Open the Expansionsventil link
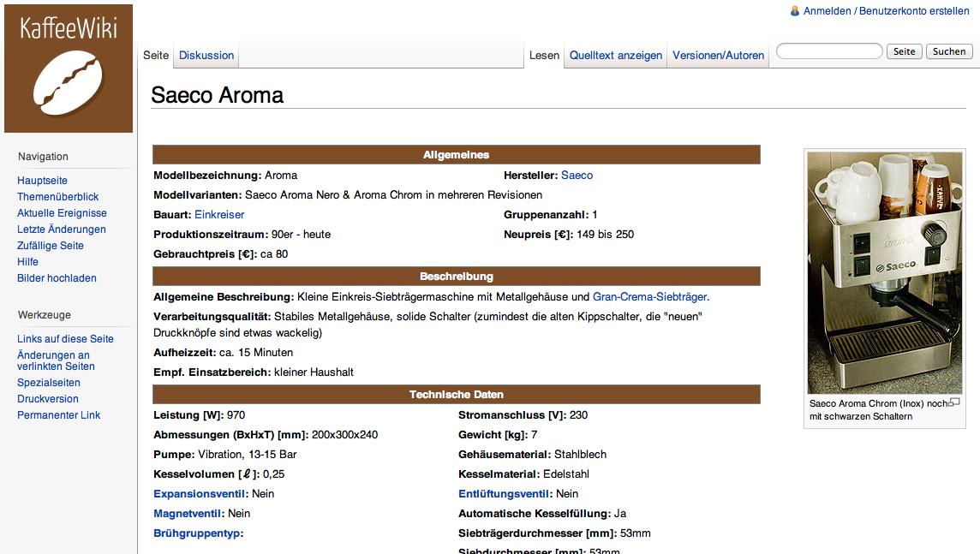Image resolution: width=980 pixels, height=554 pixels. (x=200, y=494)
